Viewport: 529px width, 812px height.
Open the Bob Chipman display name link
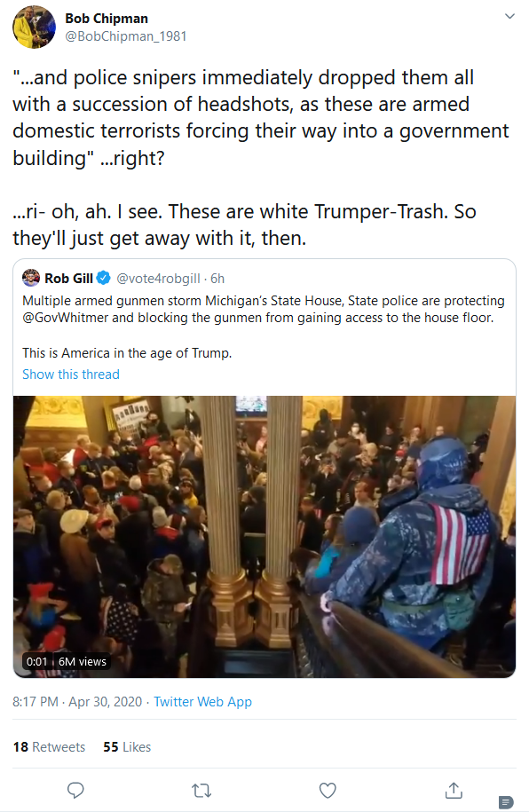click(107, 19)
